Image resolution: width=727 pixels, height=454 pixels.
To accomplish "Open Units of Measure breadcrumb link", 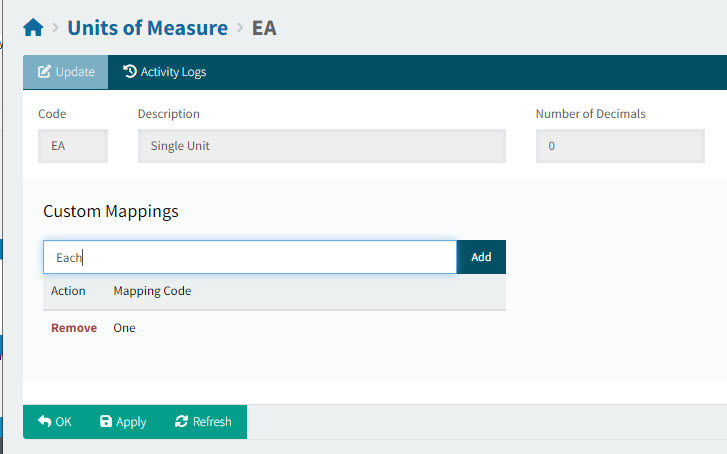I will 147,28.
